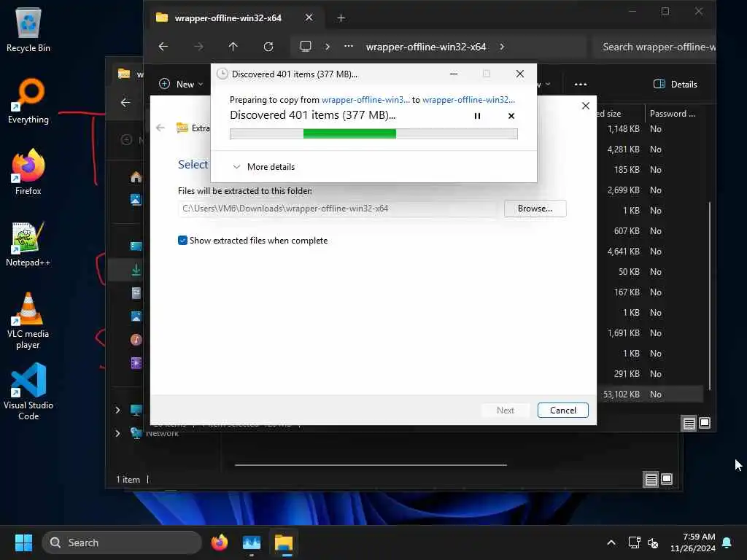This screenshot has height=560, width=747.
Task: Launch the Everything search desktop icon
Action: (28, 101)
